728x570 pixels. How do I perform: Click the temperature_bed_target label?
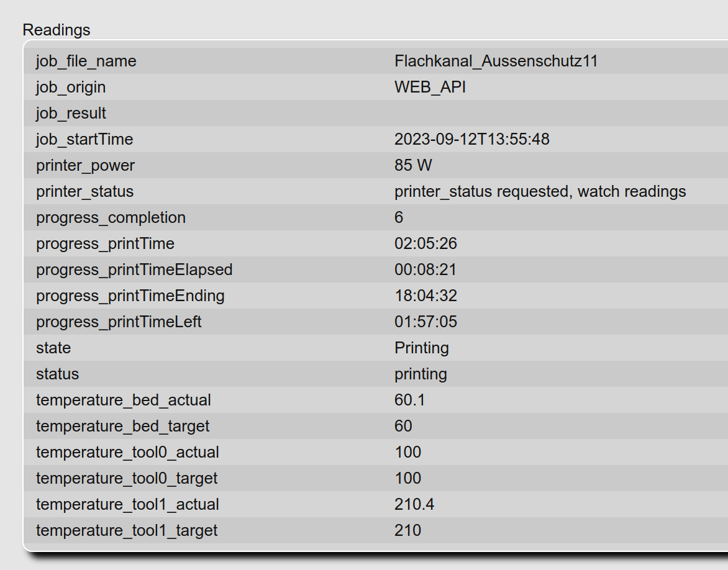click(122, 426)
